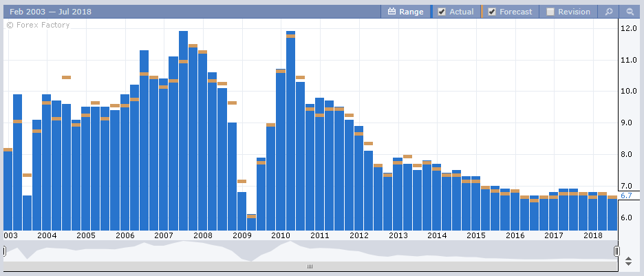Enable the Revision checkbox
Screen dimensions: 644x276
[x=550, y=12]
